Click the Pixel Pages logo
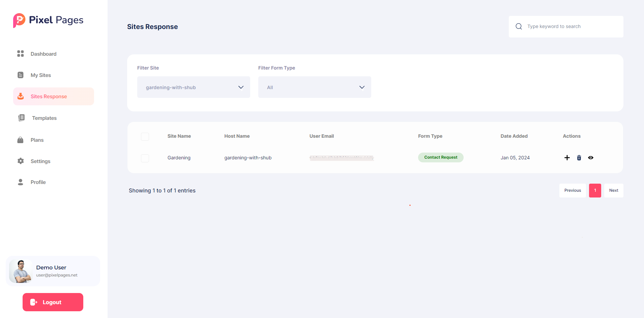The height and width of the screenshot is (318, 644). click(x=48, y=20)
